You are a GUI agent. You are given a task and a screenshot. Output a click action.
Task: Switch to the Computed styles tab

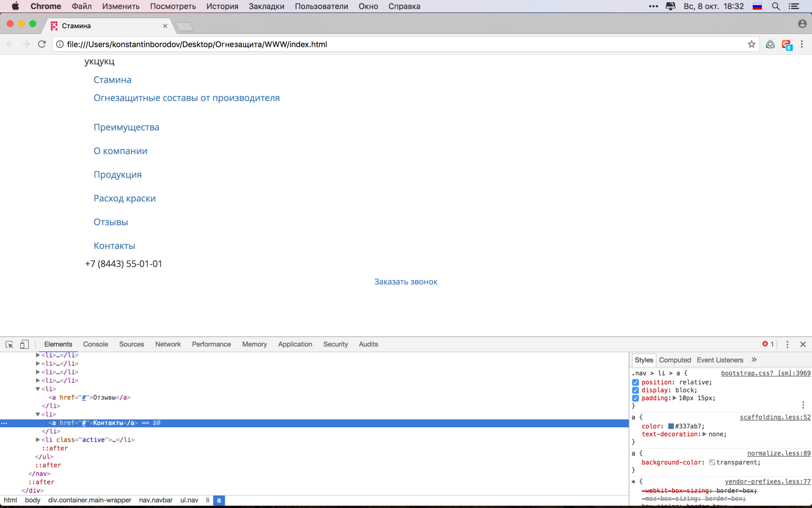(675, 360)
